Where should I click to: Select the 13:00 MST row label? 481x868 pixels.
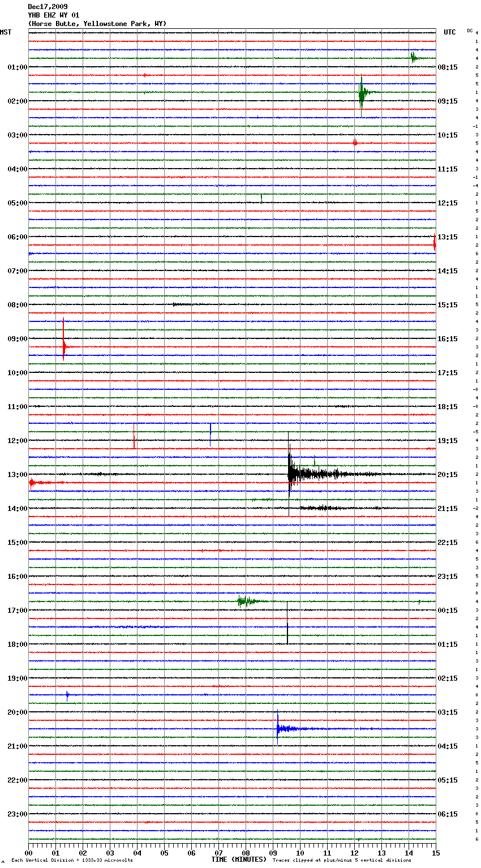17,475
